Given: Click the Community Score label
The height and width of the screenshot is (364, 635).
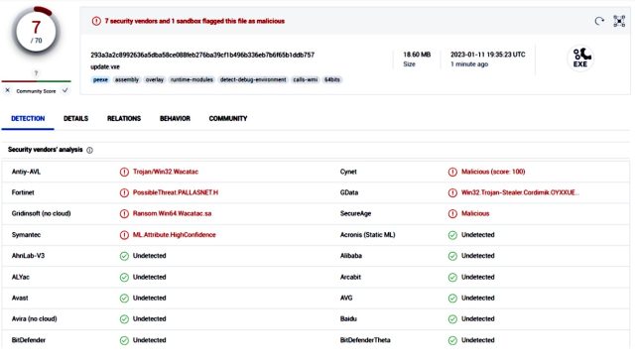Looking at the screenshot, I should pos(36,91).
